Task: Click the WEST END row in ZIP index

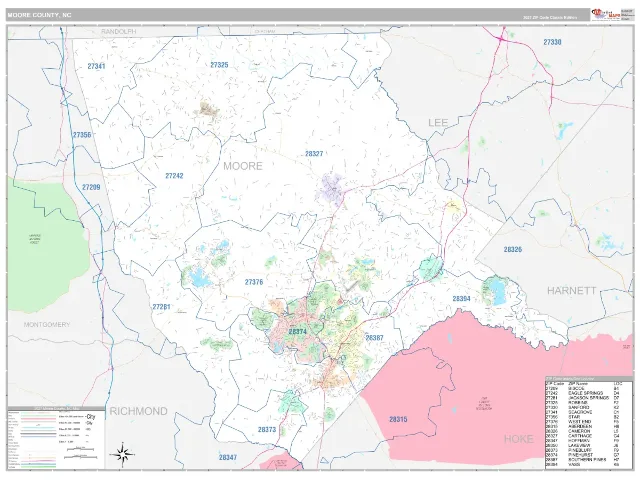Action: pos(584,422)
